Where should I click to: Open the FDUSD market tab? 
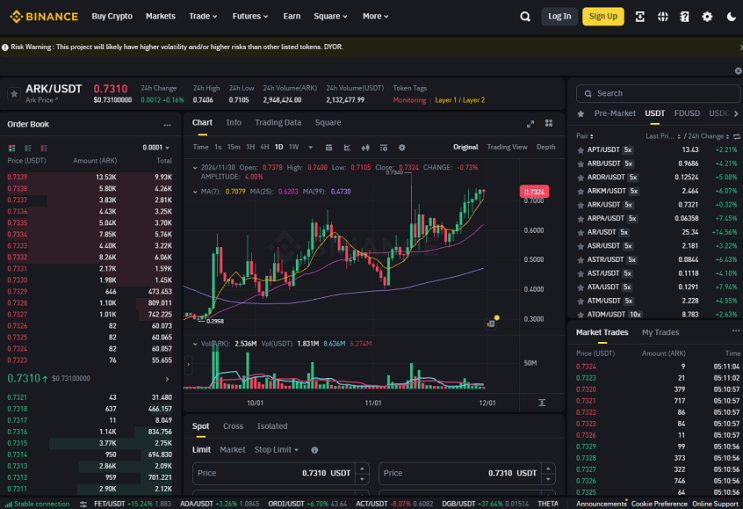tap(687, 114)
